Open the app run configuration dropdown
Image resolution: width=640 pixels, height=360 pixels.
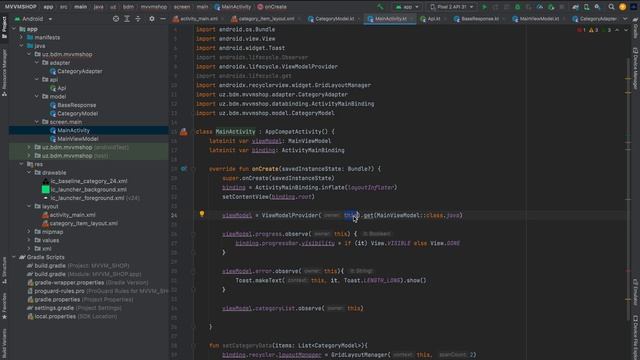coord(407,7)
